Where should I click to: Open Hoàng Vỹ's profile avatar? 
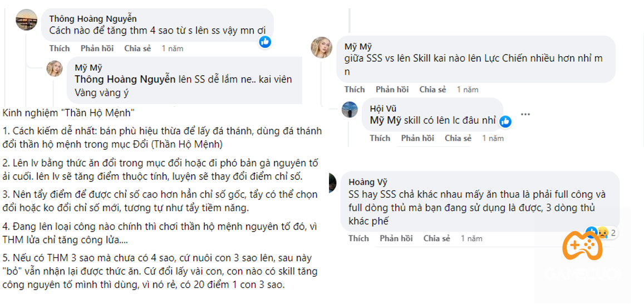(x=332, y=183)
